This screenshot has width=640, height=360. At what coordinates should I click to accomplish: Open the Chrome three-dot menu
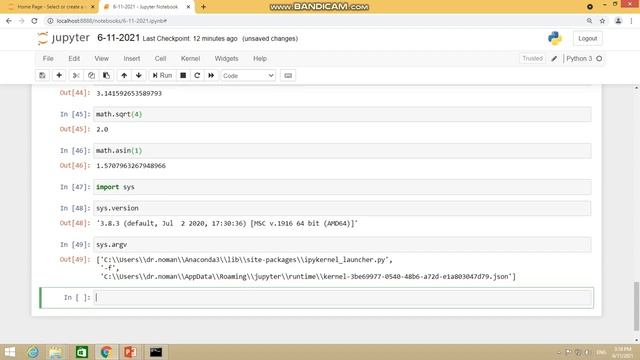[x=631, y=21]
